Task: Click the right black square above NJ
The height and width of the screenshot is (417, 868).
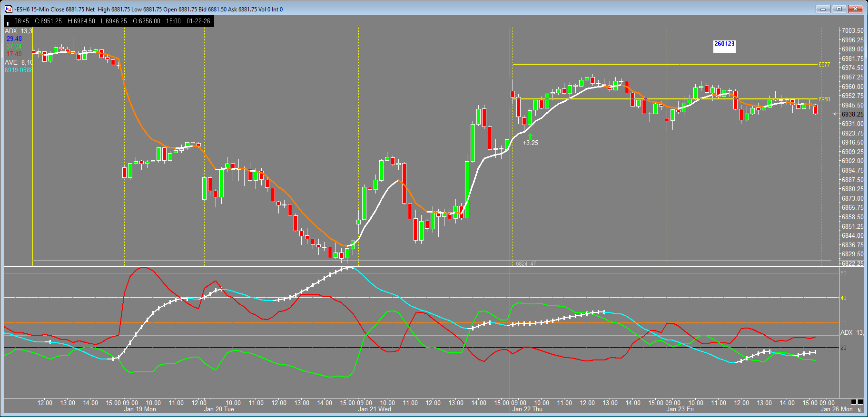Action: pyautogui.click(x=860, y=402)
